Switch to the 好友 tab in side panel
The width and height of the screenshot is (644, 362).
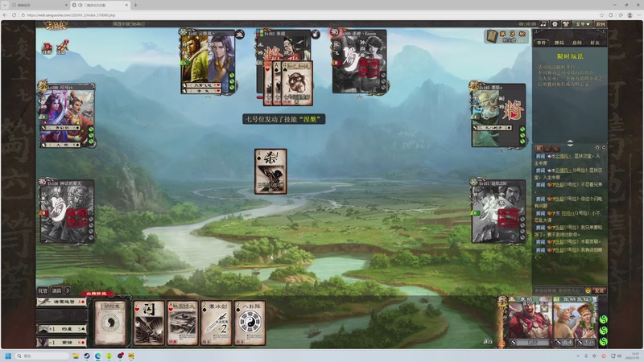594,43
